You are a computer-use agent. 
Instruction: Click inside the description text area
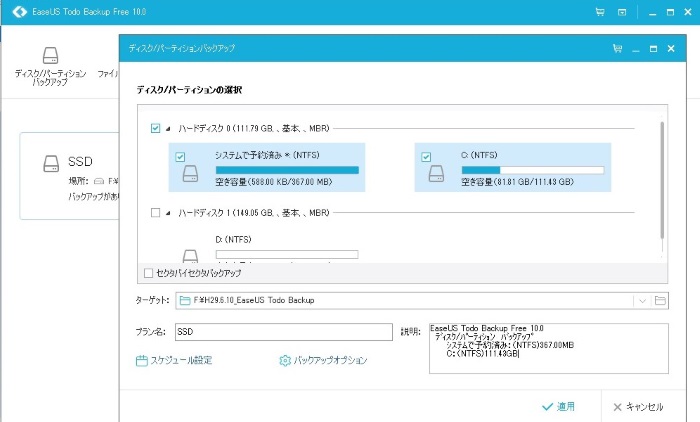[x=549, y=348]
